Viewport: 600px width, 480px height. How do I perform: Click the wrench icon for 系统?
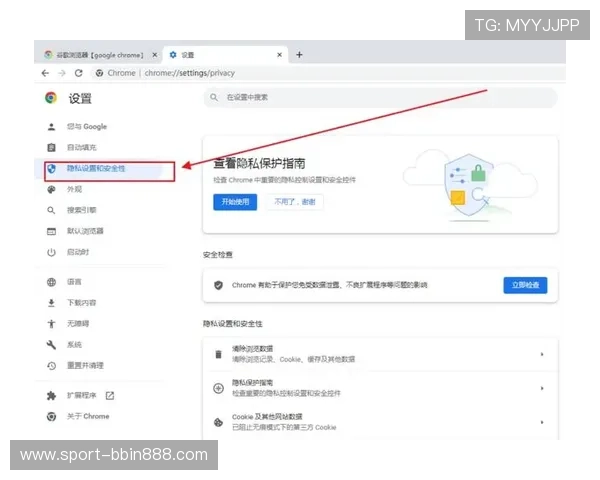[51, 345]
